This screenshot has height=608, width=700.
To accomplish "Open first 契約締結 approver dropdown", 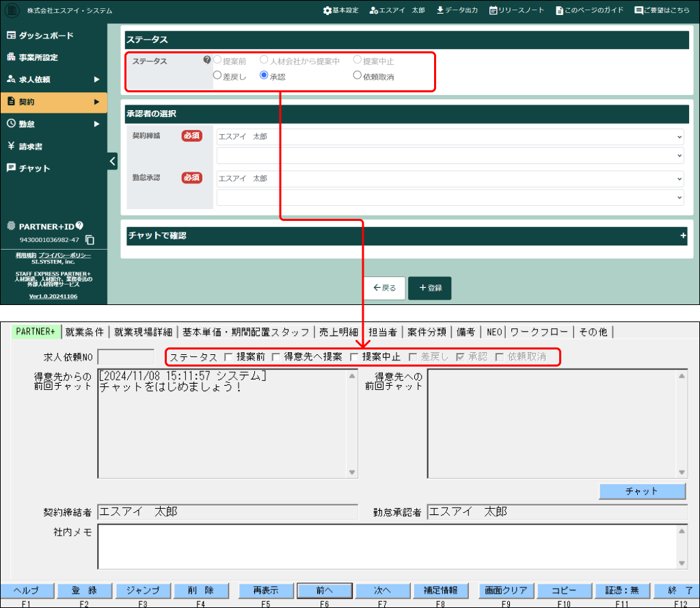I will (450, 137).
